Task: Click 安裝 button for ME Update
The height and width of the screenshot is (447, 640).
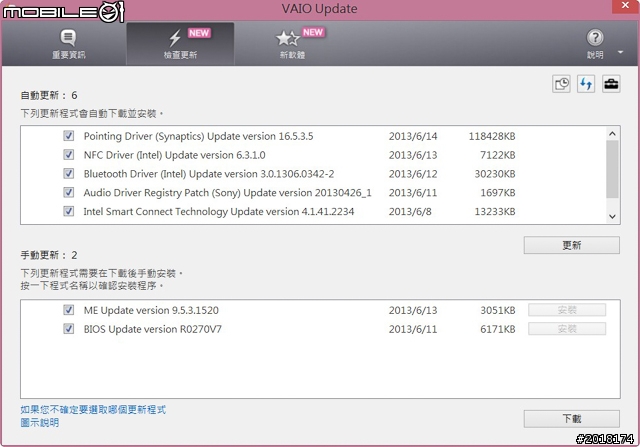Action: 567,310
